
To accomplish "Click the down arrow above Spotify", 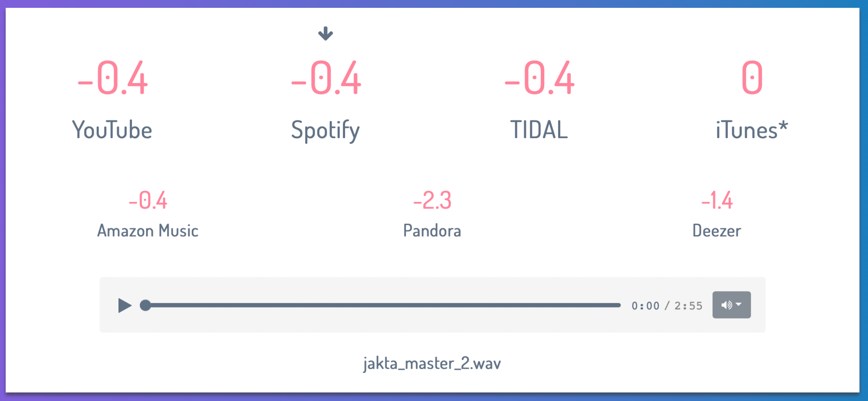I will click(325, 33).
